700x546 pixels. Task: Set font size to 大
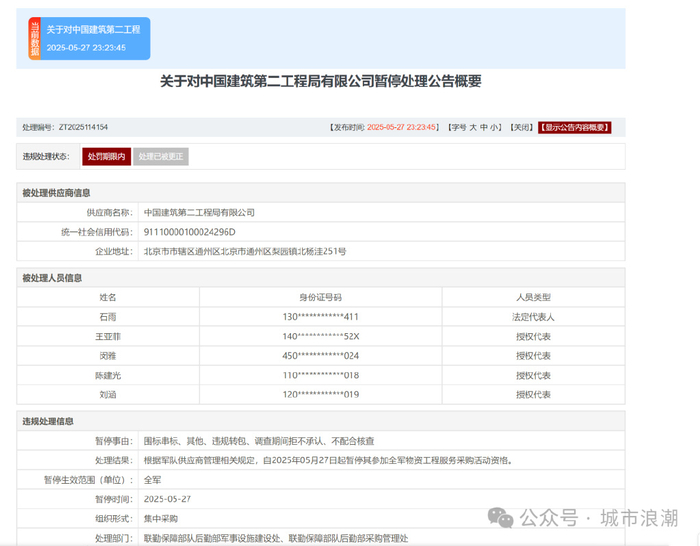[x=473, y=127]
